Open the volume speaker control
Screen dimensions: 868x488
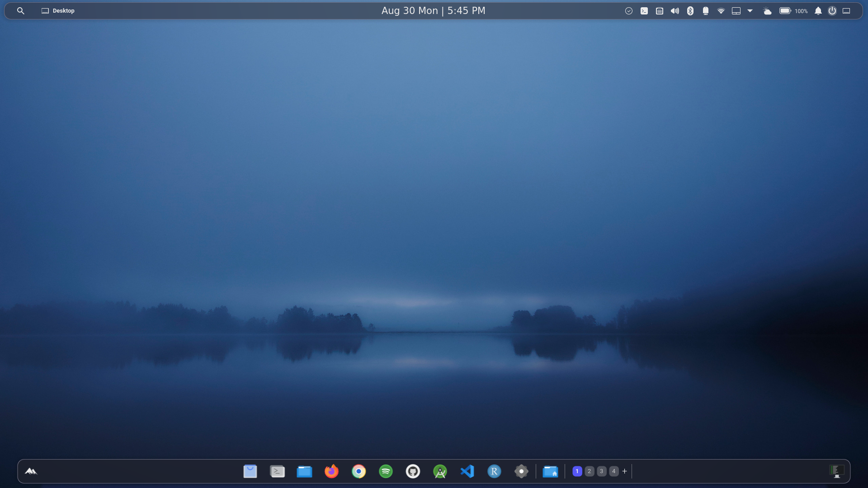click(x=675, y=11)
